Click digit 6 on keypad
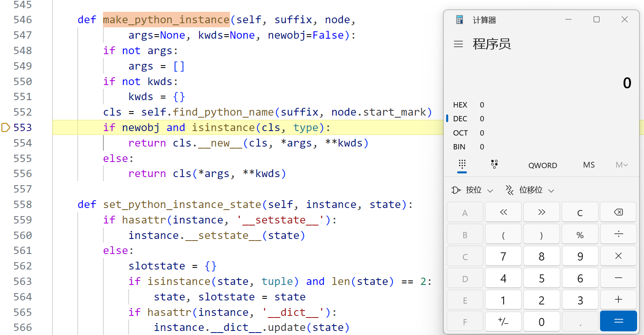The width and height of the screenshot is (644, 335). coord(580,278)
